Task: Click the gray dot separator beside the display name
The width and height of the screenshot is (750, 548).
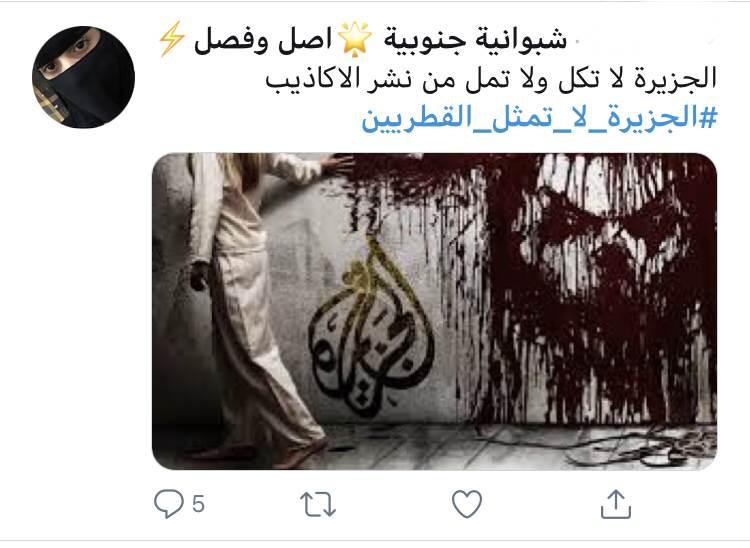Action: pos(577,42)
